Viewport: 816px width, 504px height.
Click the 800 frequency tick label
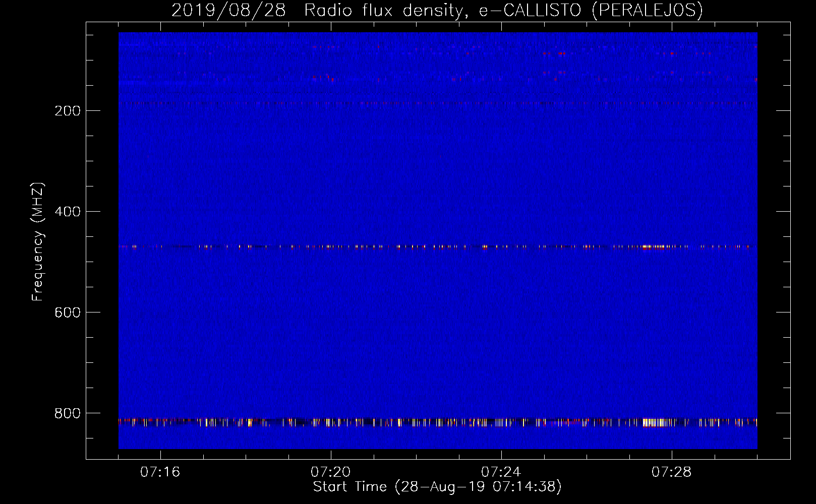point(68,413)
